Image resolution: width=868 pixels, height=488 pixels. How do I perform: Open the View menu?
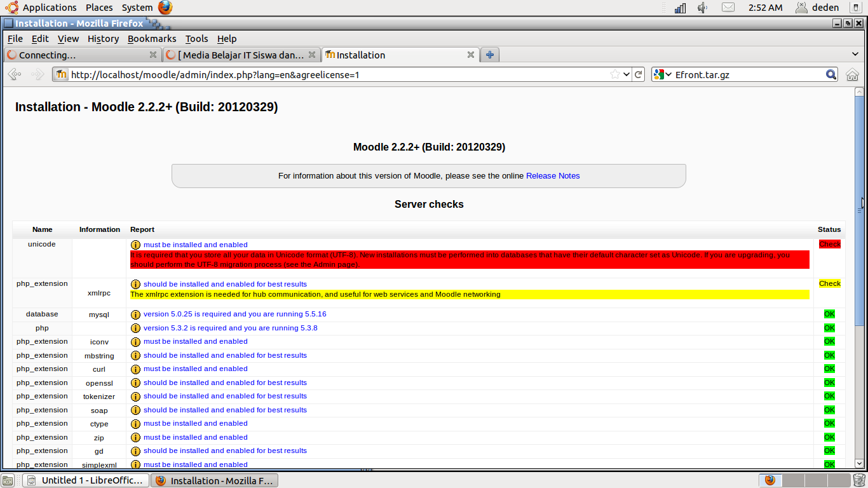click(68, 39)
